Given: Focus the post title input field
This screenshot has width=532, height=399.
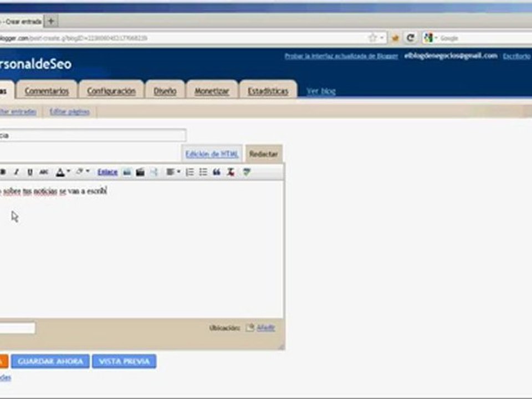Looking at the screenshot, I should pos(93,135).
